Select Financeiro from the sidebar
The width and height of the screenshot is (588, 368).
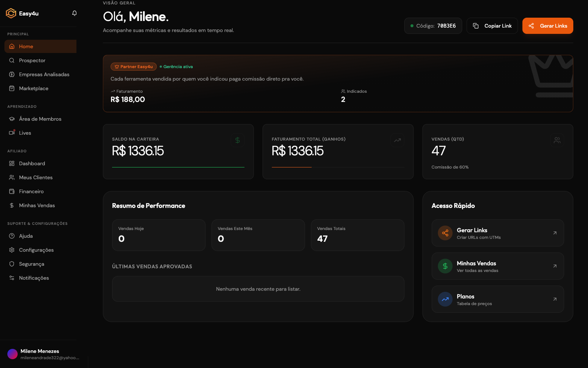coord(31,191)
